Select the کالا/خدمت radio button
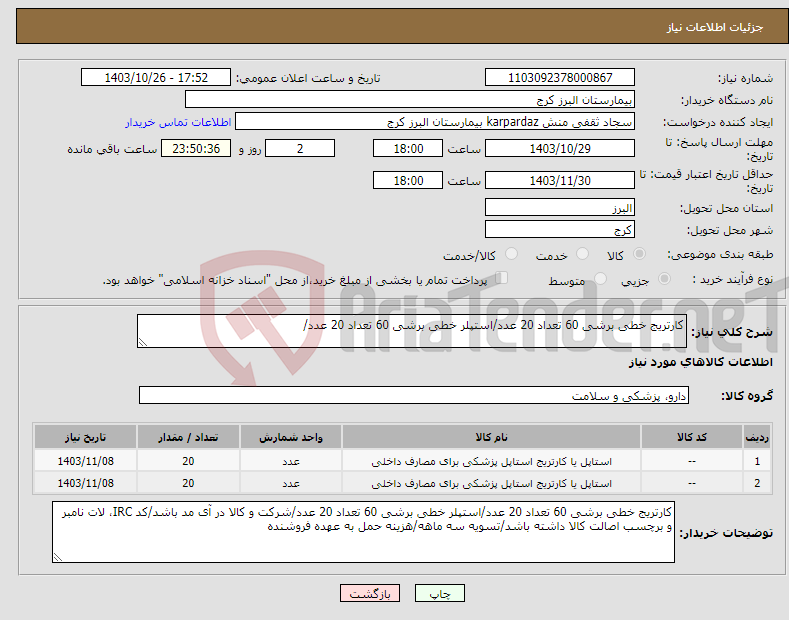The height and width of the screenshot is (620, 789). (x=511, y=254)
